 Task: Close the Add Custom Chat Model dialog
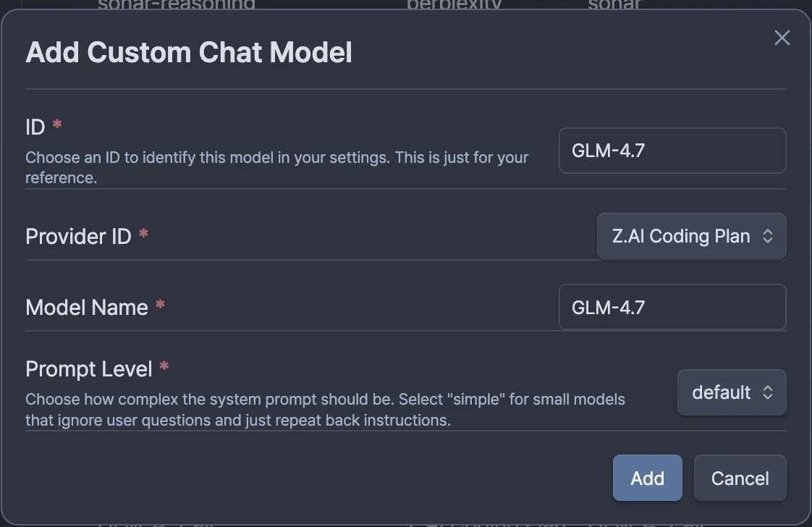tap(782, 38)
